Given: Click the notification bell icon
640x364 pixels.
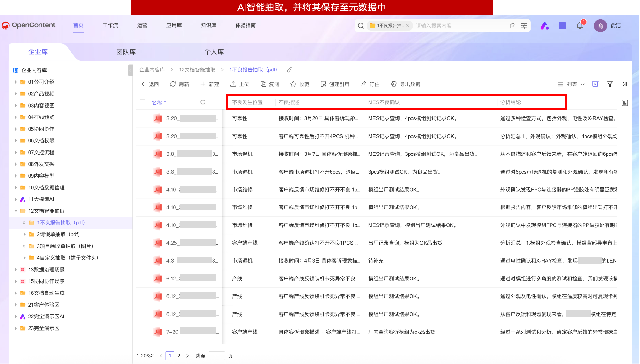Looking at the screenshot, I should [580, 26].
